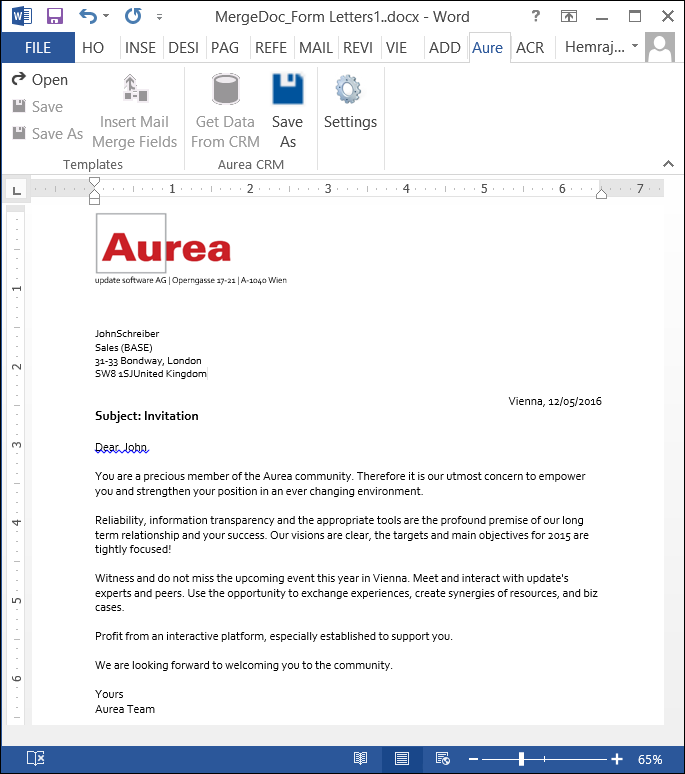Click Insert Mail Merge Fields button
Viewport: 685px width, 774px height.
coord(134,112)
